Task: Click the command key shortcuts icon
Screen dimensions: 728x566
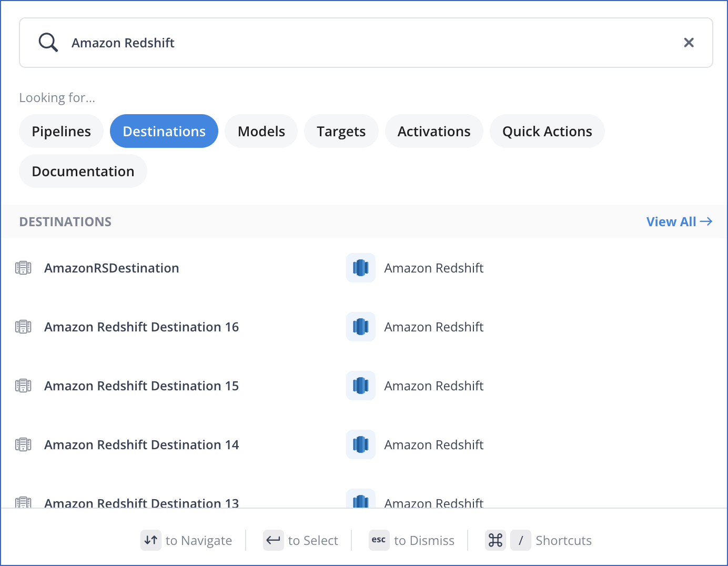Action: tap(496, 540)
